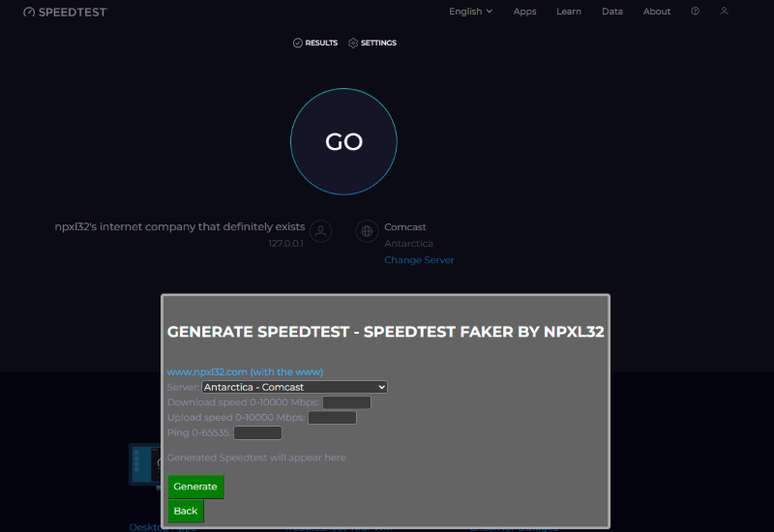Screen dimensions: 774x532
Task: Open the user account icon in header
Action: click(x=724, y=11)
